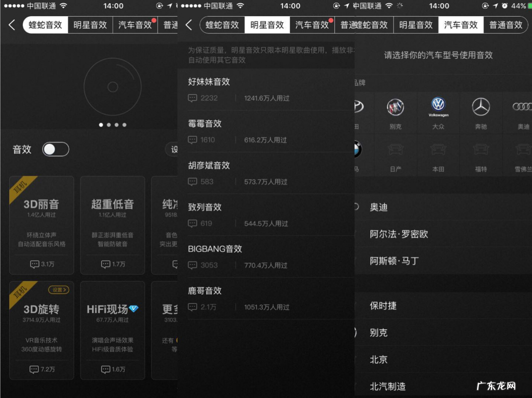Enable the 音效 sound effect switch
This screenshot has height=398, width=532.
[56, 149]
